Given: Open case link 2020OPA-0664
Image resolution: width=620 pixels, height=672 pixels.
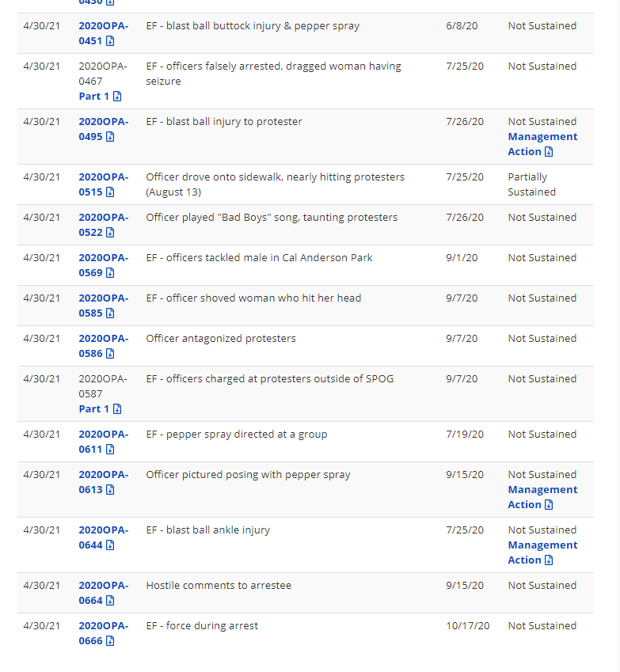Looking at the screenshot, I should [x=103, y=593].
